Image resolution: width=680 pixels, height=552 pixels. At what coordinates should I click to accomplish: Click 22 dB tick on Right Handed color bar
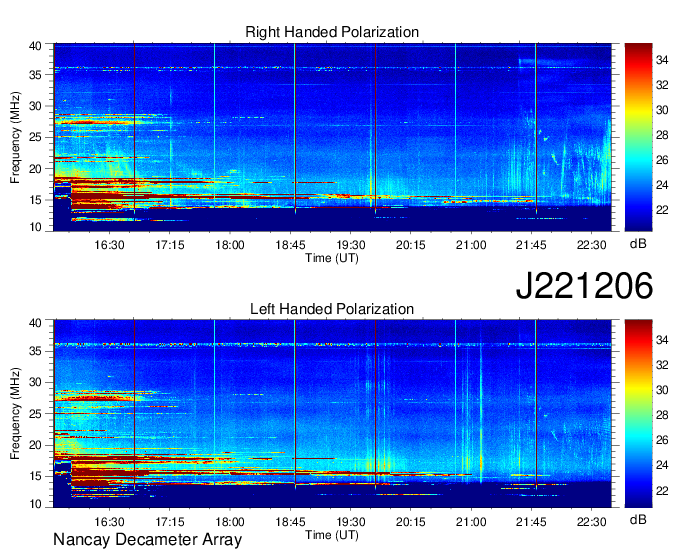[x=662, y=210]
